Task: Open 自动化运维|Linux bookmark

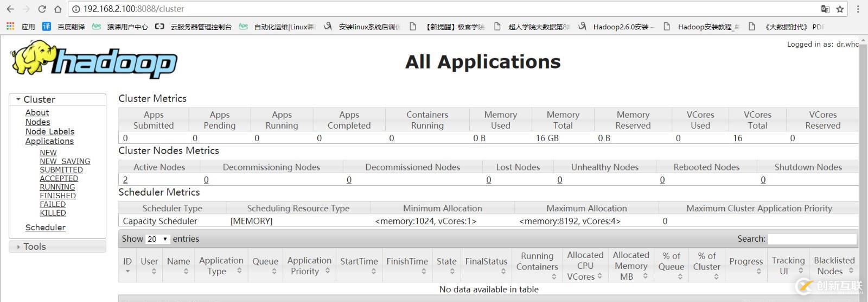Action: (277, 26)
